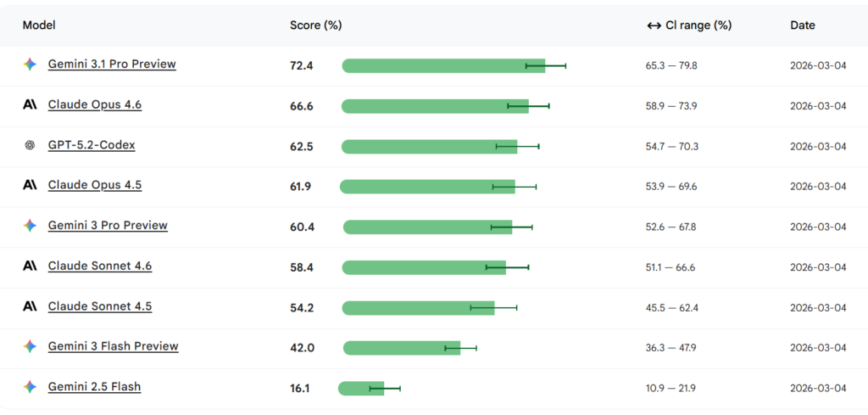This screenshot has width=868, height=415.
Task: Click the Anthropic logo next to Claude Opus 4.6
Action: coord(30,105)
